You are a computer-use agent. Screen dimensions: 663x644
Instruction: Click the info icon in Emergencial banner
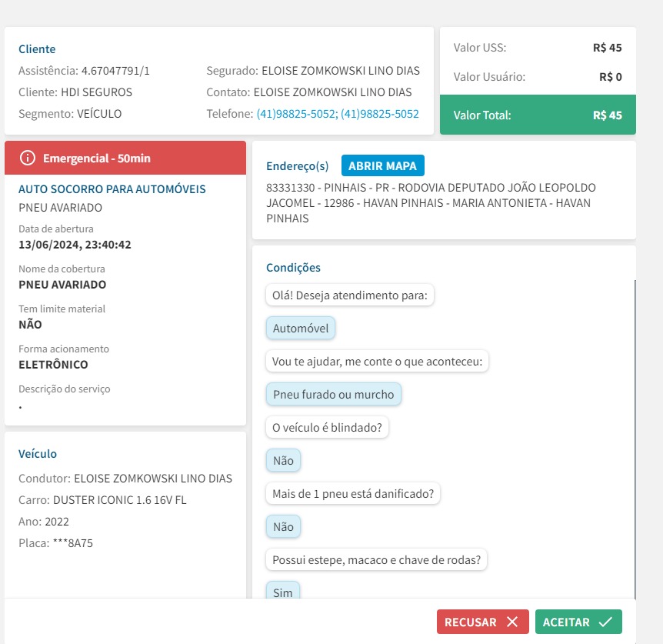click(x=28, y=158)
